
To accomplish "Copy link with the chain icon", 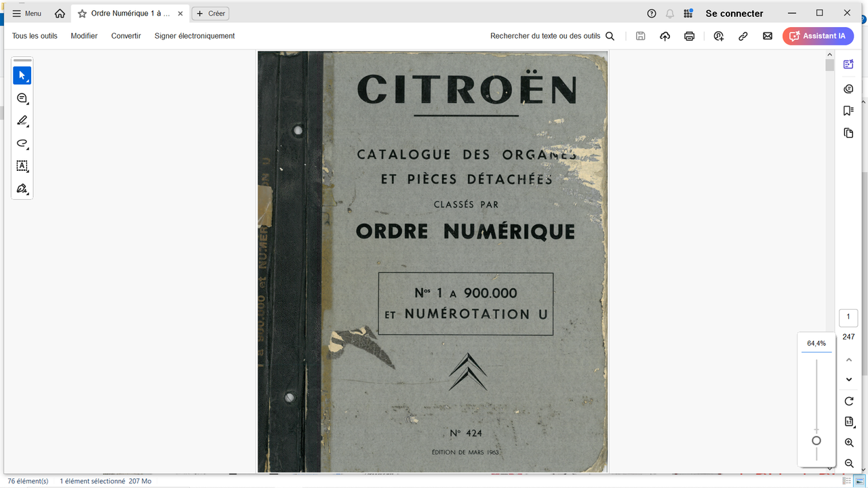I will point(743,36).
